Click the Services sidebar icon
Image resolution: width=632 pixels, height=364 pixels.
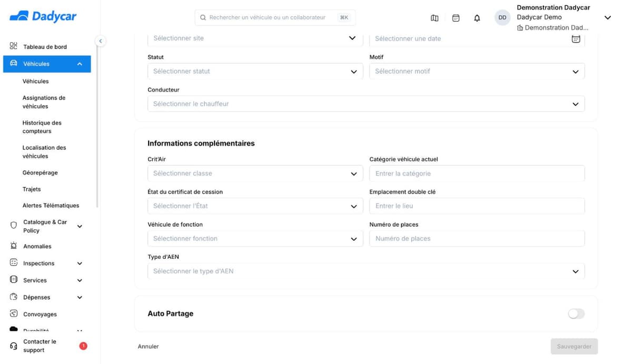pos(14,280)
